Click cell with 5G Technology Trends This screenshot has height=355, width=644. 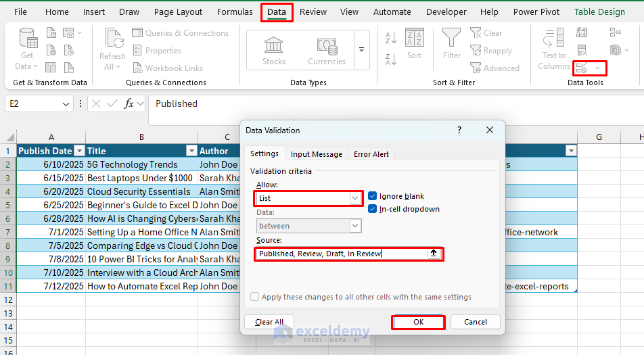[141, 164]
